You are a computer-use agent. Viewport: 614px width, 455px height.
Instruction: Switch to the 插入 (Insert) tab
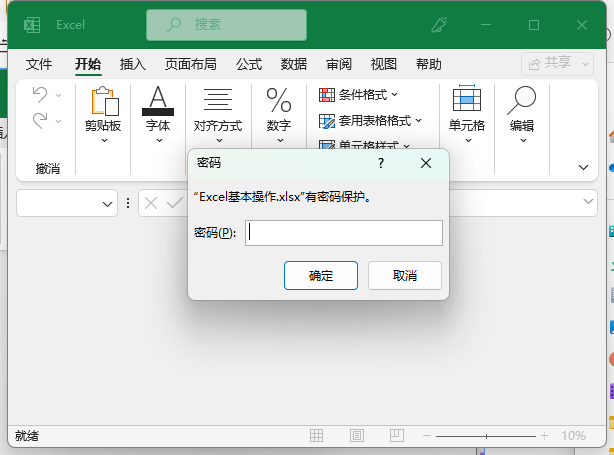pyautogui.click(x=133, y=64)
